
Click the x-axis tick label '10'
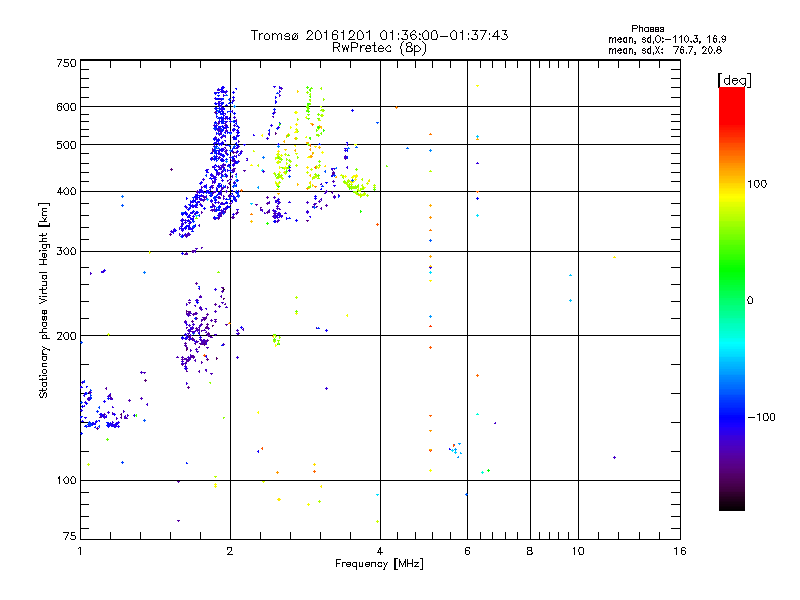click(x=578, y=551)
